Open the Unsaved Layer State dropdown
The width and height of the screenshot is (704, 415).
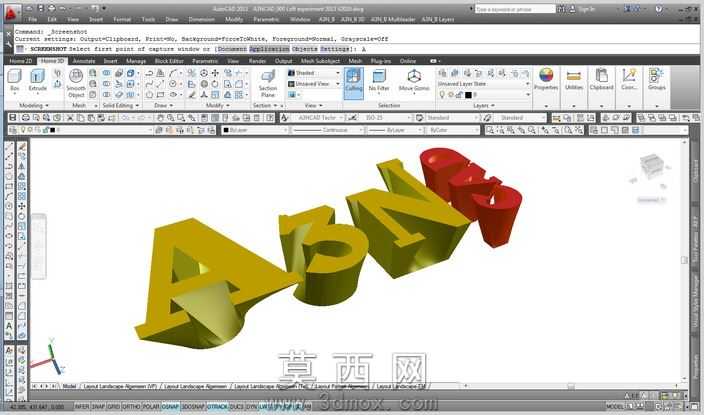tap(484, 84)
